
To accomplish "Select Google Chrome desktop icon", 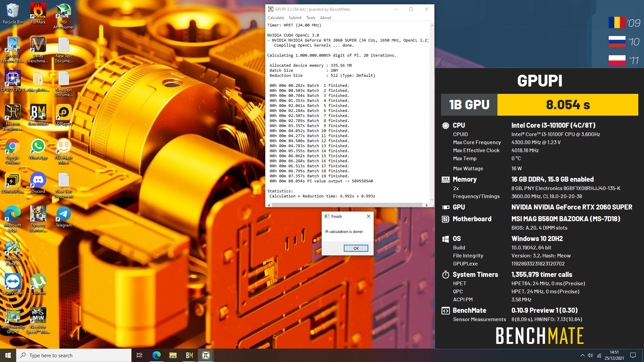I will 13,151.
